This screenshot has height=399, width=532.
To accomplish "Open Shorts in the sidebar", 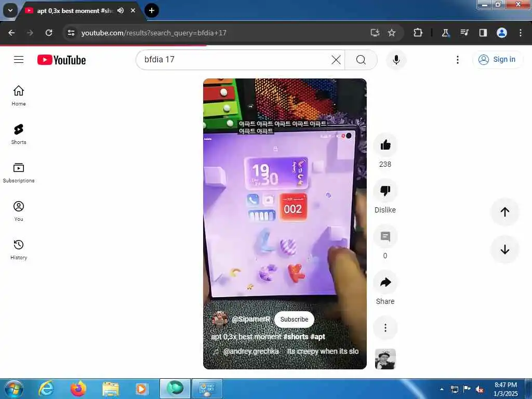I will tap(19, 134).
